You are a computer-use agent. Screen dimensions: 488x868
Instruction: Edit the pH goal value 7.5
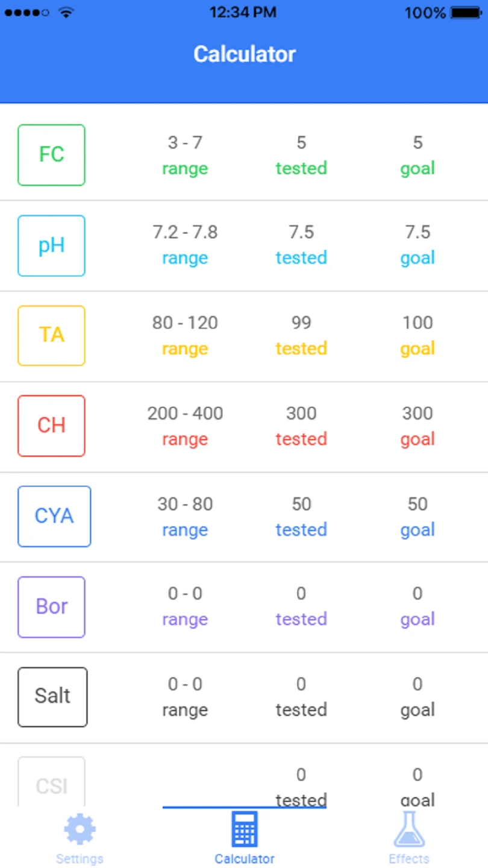click(418, 233)
